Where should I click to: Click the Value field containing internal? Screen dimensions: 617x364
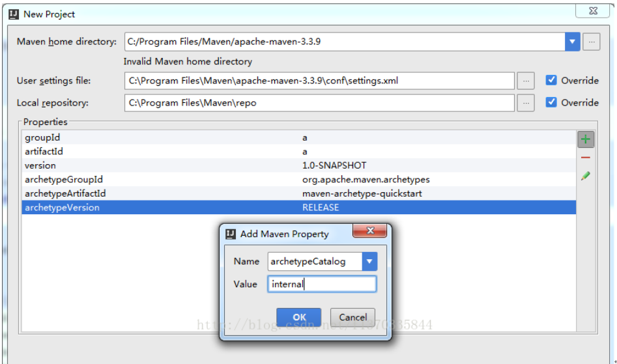pos(322,284)
